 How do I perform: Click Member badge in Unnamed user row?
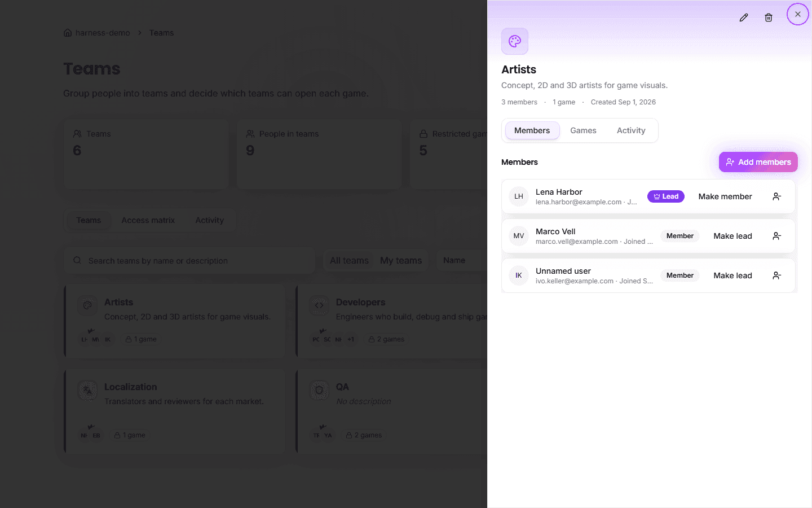680,275
